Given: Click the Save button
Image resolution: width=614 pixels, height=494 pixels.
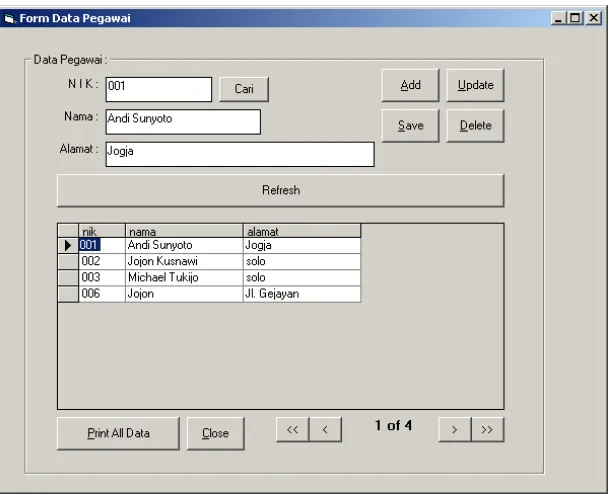Looking at the screenshot, I should 410,126.
